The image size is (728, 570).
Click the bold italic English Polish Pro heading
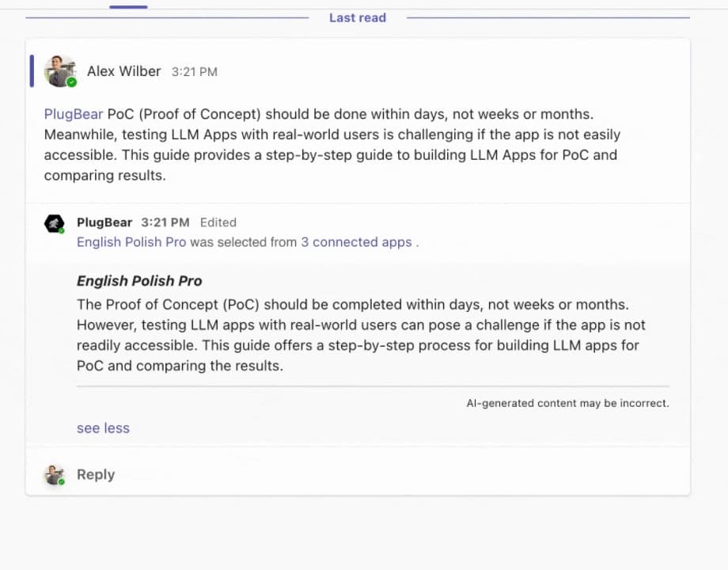point(139,281)
